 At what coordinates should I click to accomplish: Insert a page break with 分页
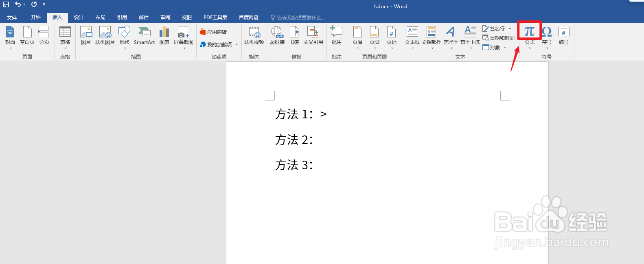[44, 36]
